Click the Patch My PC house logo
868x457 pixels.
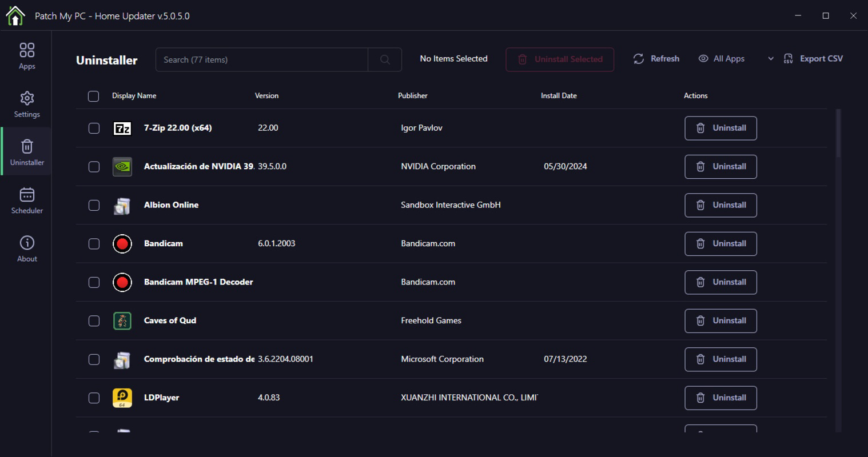(x=15, y=15)
